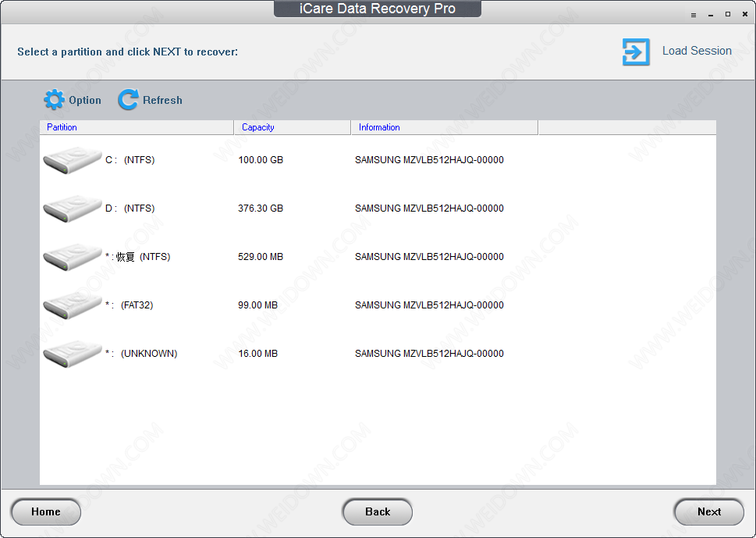Image resolution: width=756 pixels, height=538 pixels.
Task: Click the 529.00 MB capacity value
Action: [x=261, y=257]
